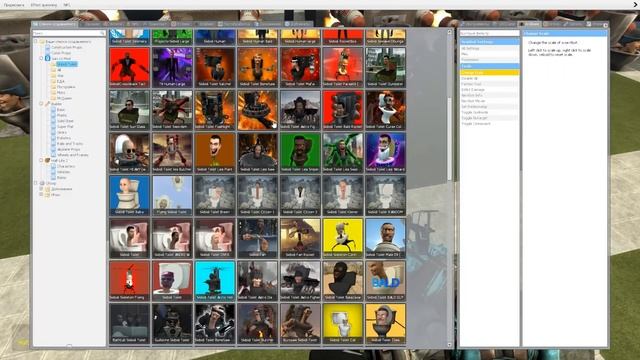Collapse the Builder tree node
This screenshot has height=360, width=640.
click(41, 104)
